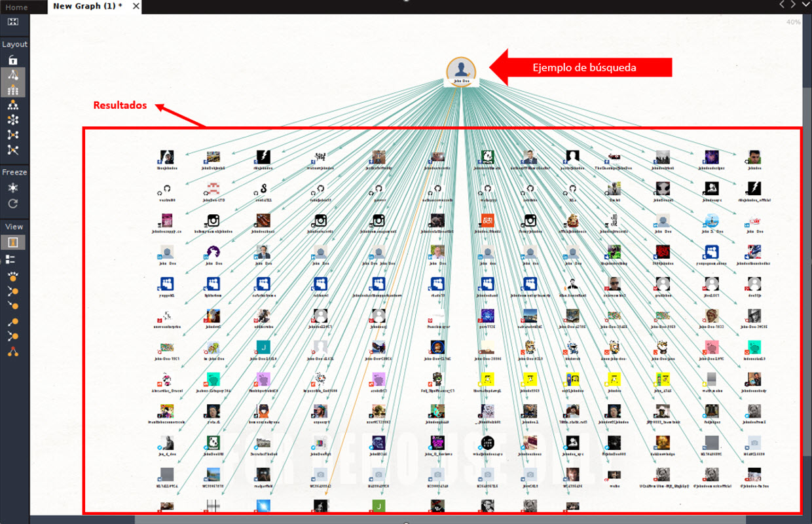This screenshot has width=812, height=524.
Task: Select the orange square logo node
Action: coord(487,221)
